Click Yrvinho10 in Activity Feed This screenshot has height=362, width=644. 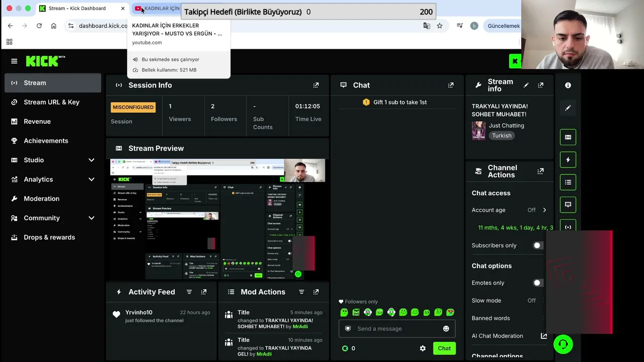[x=139, y=313]
